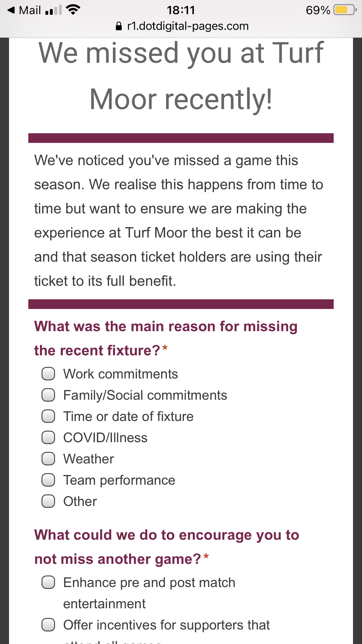Screen dimensions: 362x644
Task: Tick Offer incentives for supporters checkbox
Action: coord(48,625)
